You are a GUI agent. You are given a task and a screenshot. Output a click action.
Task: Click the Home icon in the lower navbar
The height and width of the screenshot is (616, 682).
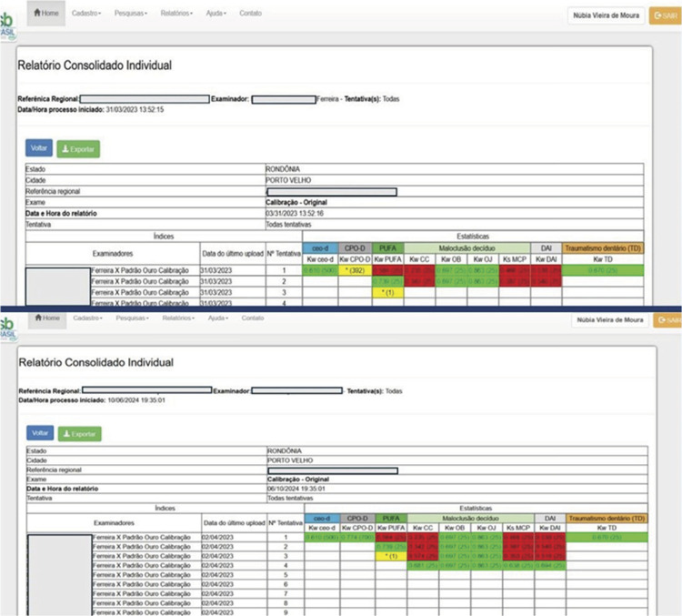click(x=37, y=318)
